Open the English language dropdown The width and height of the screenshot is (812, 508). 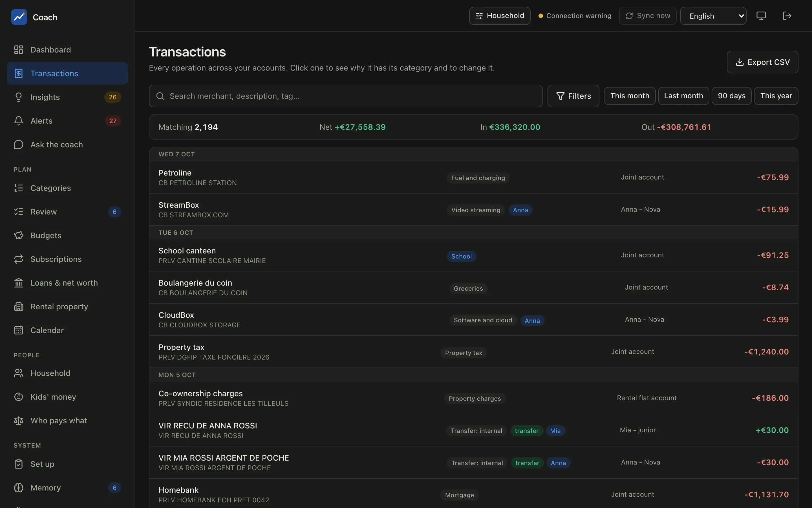point(713,16)
